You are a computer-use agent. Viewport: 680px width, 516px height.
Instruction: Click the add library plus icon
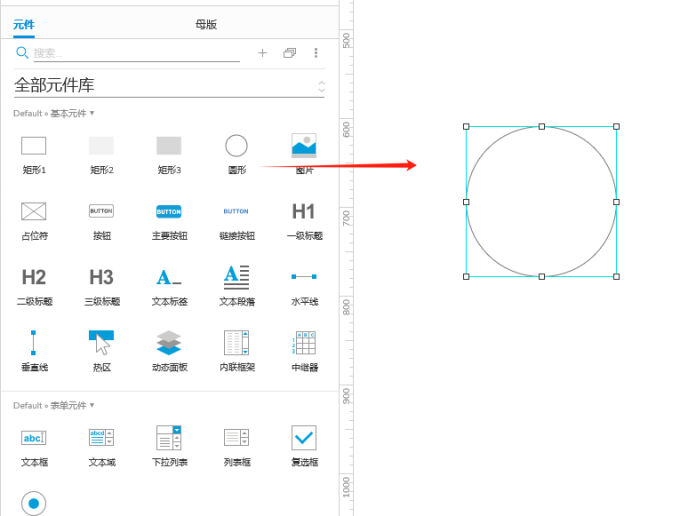pyautogui.click(x=262, y=53)
